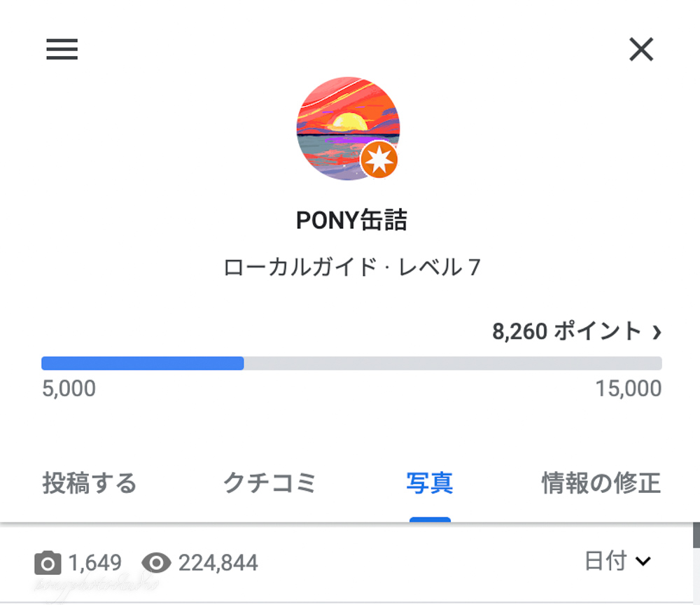Click the eye views icon
Viewport: 700px width, 605px height.
[156, 562]
